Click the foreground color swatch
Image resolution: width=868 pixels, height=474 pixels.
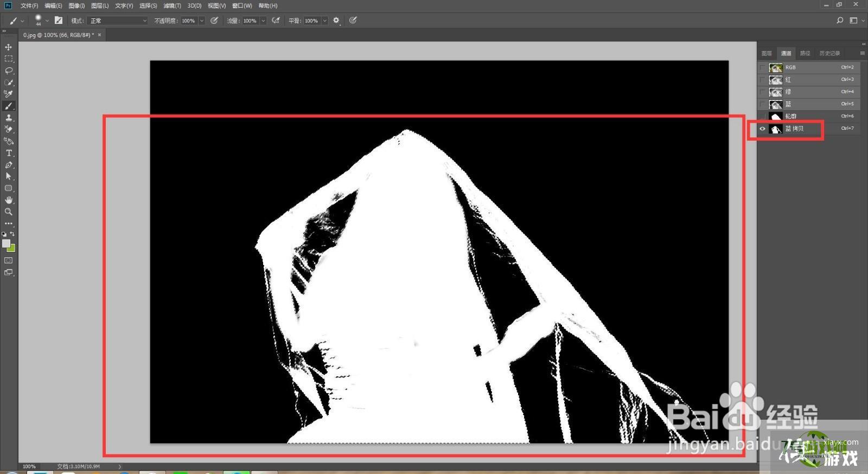[x=6, y=244]
